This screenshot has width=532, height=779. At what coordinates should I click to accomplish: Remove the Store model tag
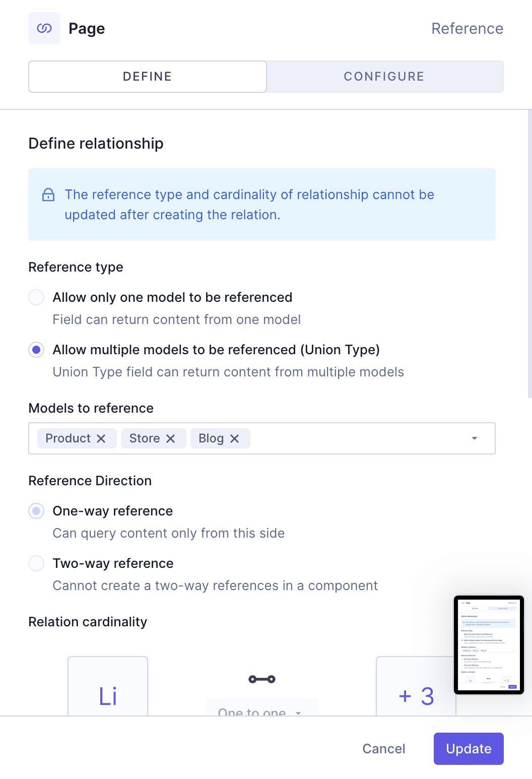(171, 438)
